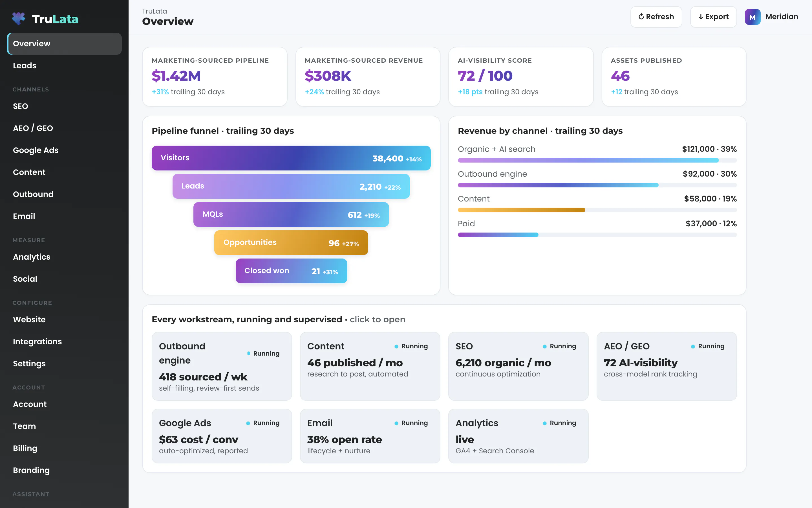This screenshot has height=508, width=812.
Task: Open the Google Ads workstream card
Action: [x=221, y=436]
